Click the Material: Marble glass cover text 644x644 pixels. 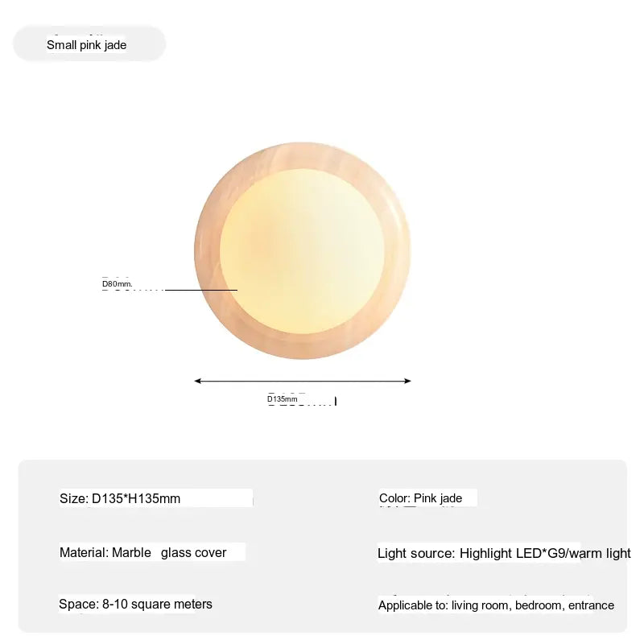(143, 553)
